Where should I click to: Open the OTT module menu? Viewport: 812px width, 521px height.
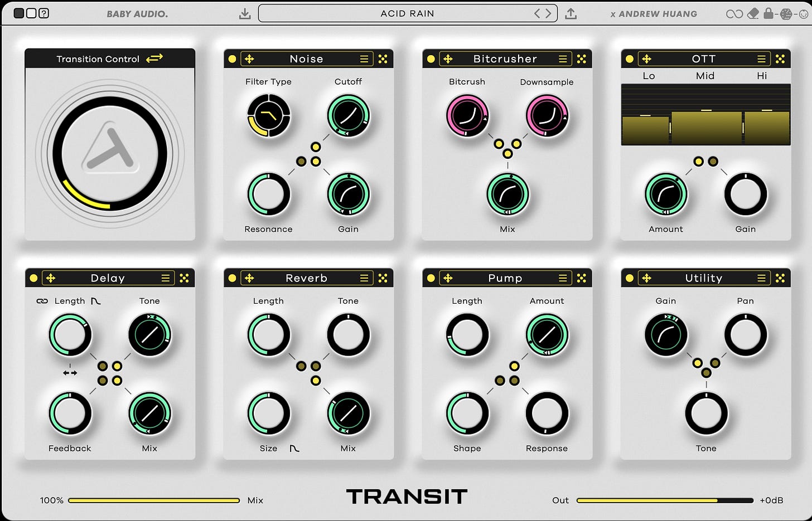761,59
